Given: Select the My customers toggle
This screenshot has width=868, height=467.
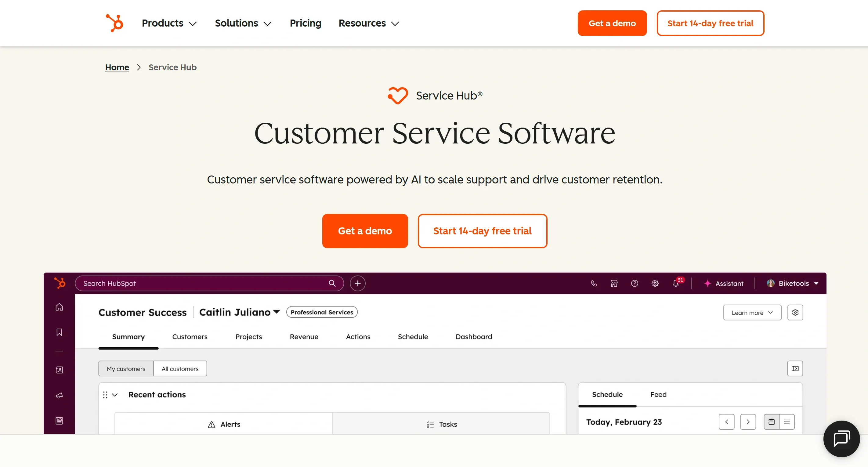Looking at the screenshot, I should click(x=126, y=369).
